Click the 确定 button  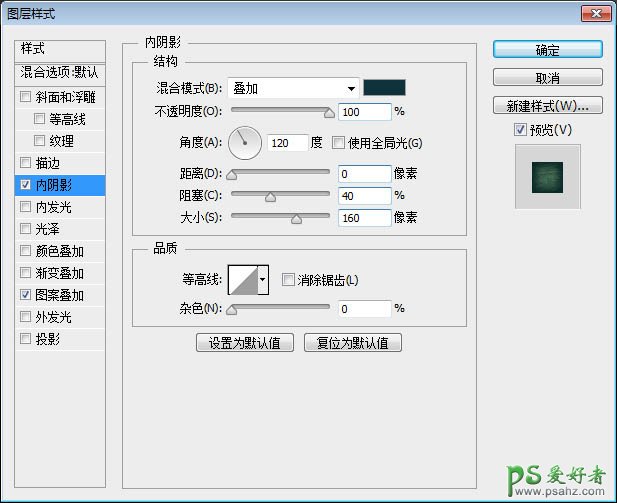tap(547, 50)
